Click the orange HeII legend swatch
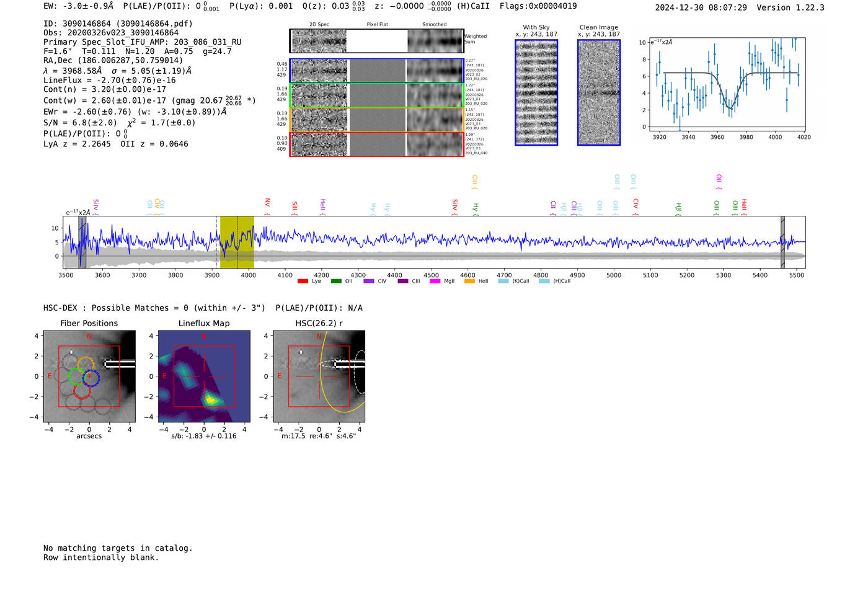 [469, 282]
